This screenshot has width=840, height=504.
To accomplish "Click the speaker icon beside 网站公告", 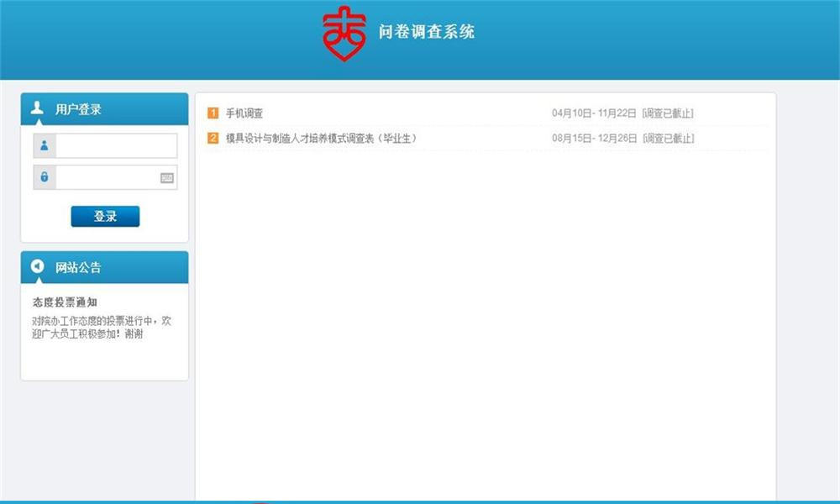I will 38,266.
